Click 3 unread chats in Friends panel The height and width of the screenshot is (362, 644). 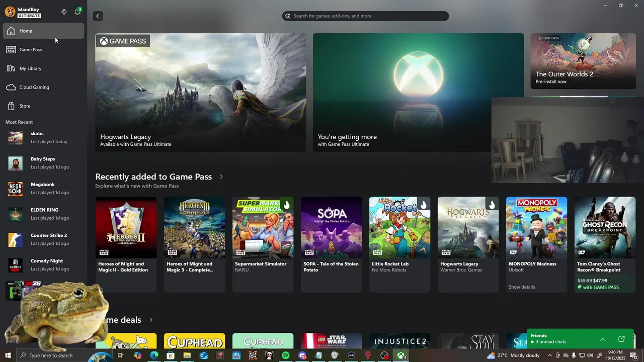[x=550, y=342]
